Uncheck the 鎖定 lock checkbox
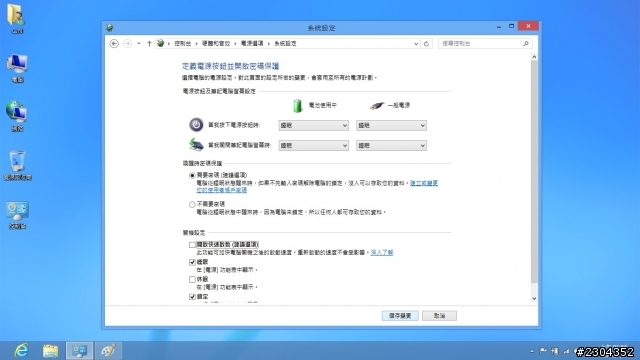Image resolution: width=640 pixels, height=360 pixels. pos(192,297)
